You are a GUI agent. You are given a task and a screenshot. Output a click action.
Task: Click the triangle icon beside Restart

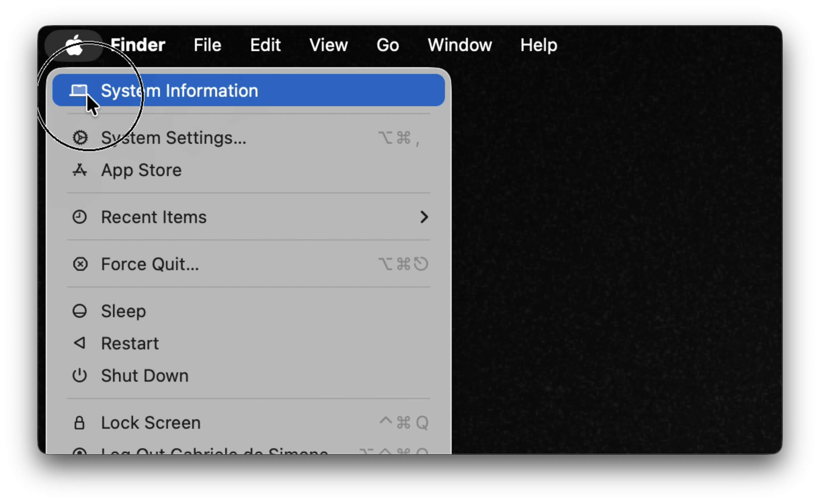[80, 343]
